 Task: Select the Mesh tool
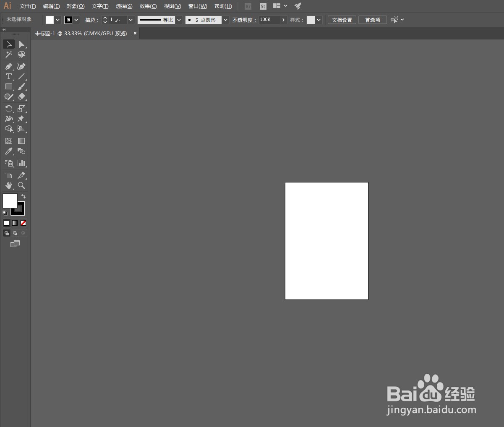pos(9,141)
